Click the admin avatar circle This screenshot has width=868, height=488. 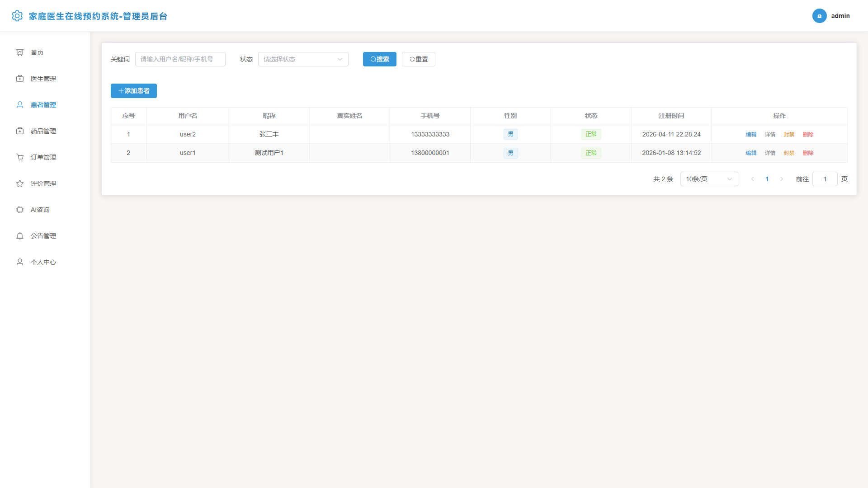tap(819, 16)
